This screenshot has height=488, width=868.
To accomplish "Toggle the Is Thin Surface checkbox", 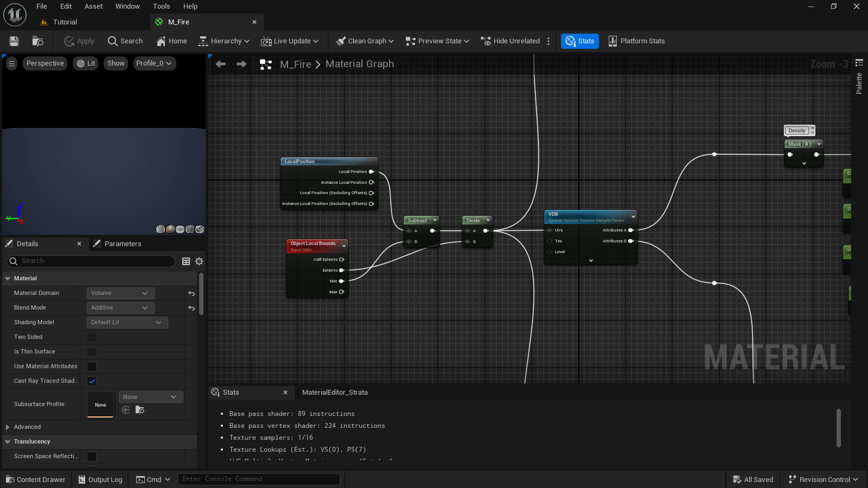I will (92, 352).
